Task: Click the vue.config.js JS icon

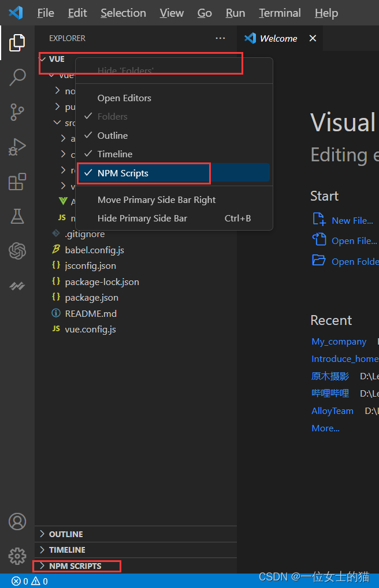Action: click(x=56, y=328)
